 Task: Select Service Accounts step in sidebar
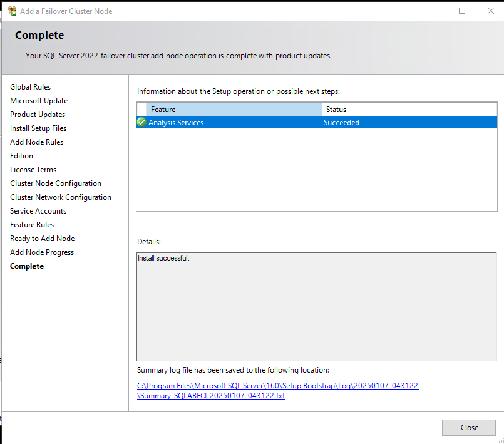coord(38,211)
